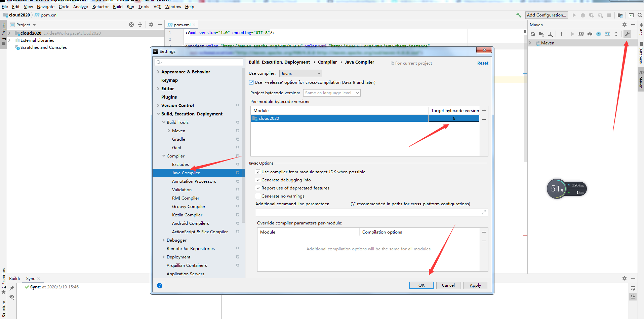Click locate target icon in Project panel
This screenshot has height=319, width=644.
[x=131, y=25]
